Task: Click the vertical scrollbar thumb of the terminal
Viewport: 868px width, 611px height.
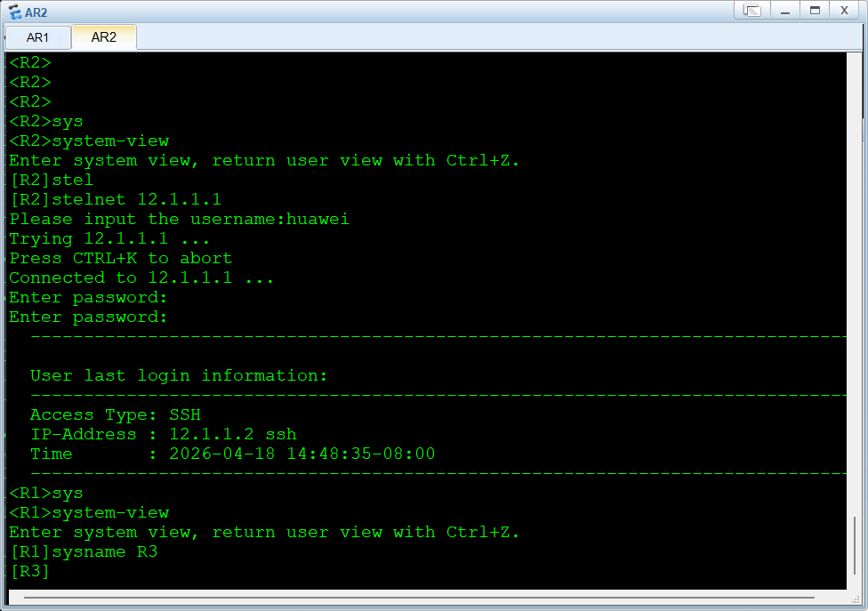Action: coord(855,546)
